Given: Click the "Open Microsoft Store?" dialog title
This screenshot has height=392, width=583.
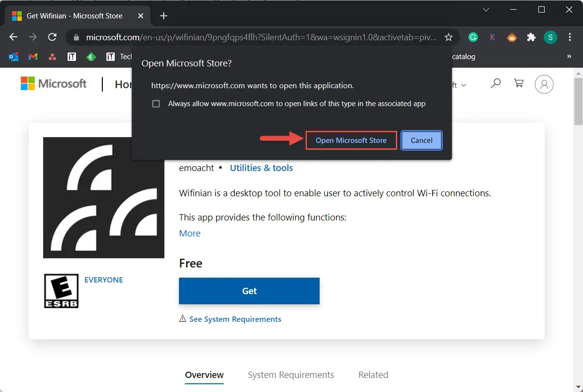Looking at the screenshot, I should (x=187, y=63).
